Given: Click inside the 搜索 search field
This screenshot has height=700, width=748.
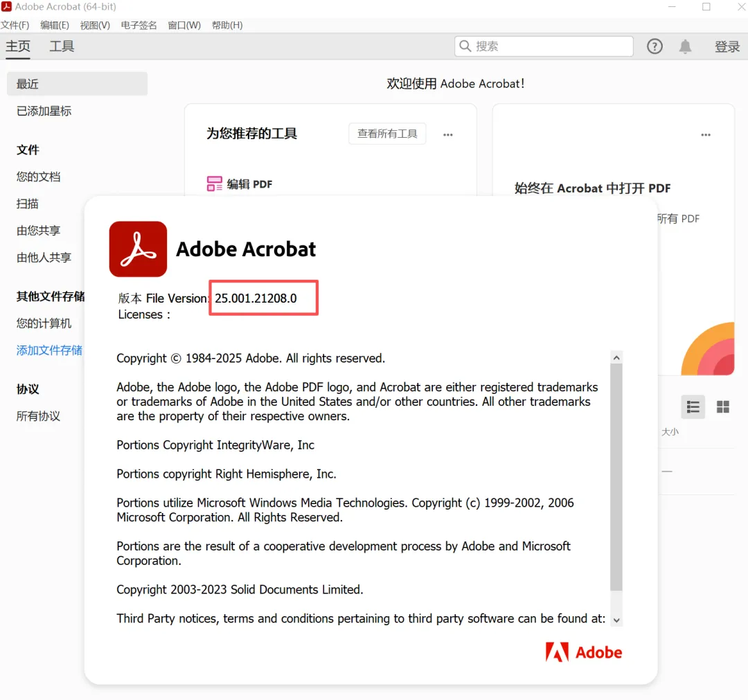Looking at the screenshot, I should (x=544, y=46).
